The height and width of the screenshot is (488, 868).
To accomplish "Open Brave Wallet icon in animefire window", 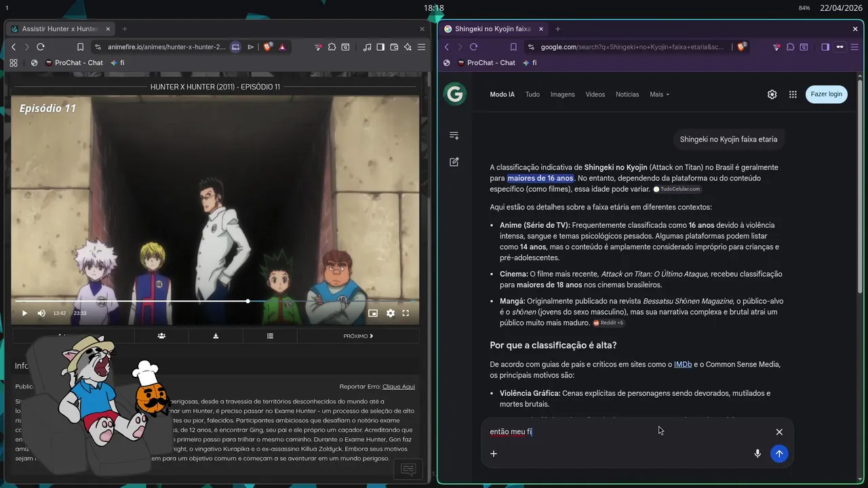I will tap(394, 47).
